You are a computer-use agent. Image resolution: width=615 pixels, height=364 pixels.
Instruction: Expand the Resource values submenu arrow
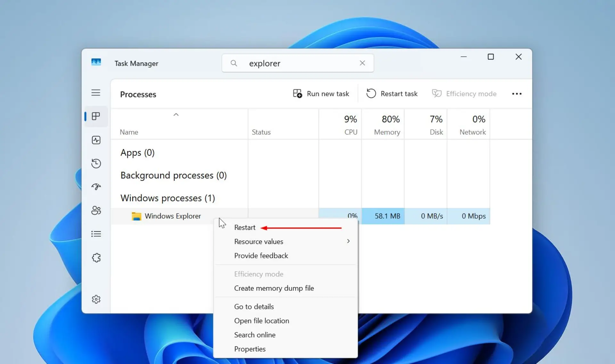[x=348, y=241]
